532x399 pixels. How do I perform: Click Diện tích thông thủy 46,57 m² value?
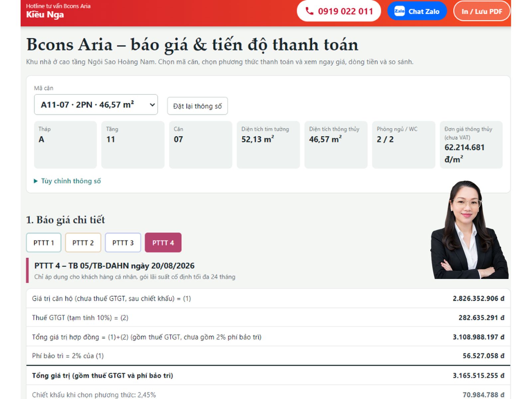[325, 139]
